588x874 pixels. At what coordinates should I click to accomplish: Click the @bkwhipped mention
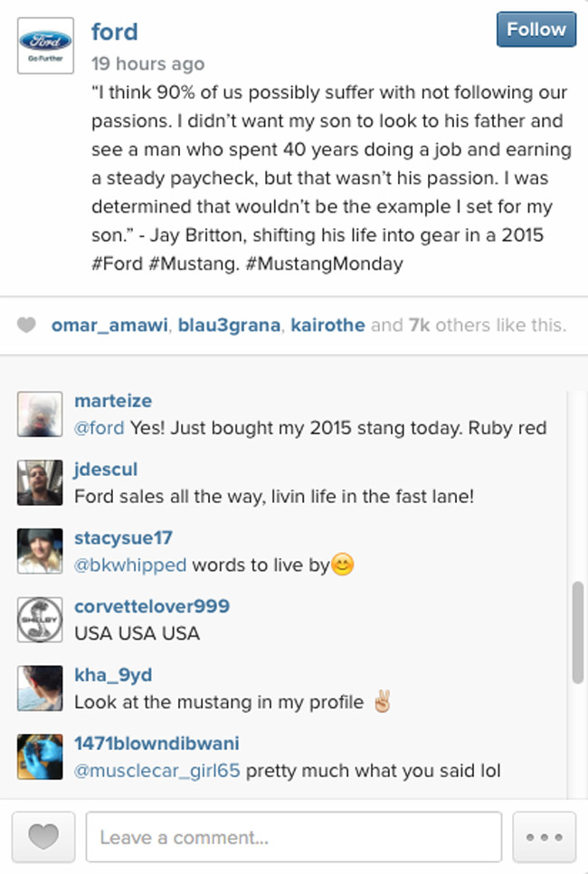tap(130, 565)
